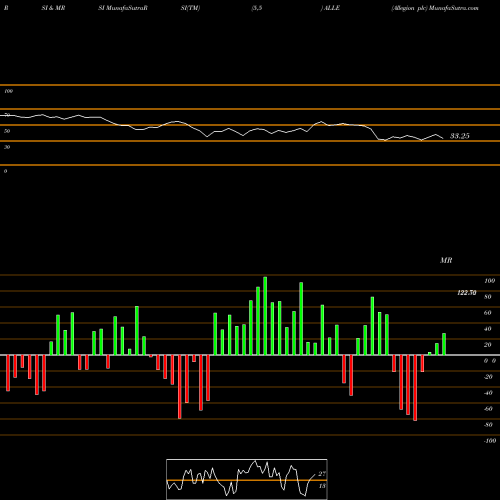Click the value 18 in the mini chart
Screen dimensions: 500x500
[x=322, y=486]
